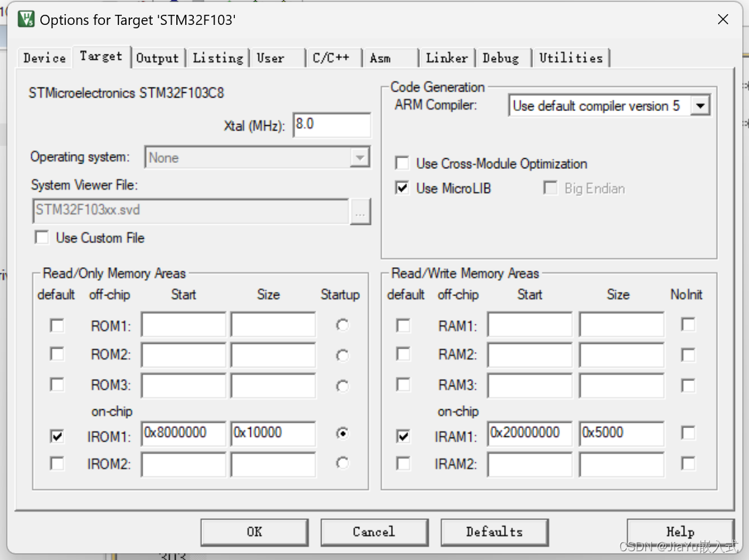Select the ROM1 Startup radio button
749x560 pixels.
tap(342, 325)
